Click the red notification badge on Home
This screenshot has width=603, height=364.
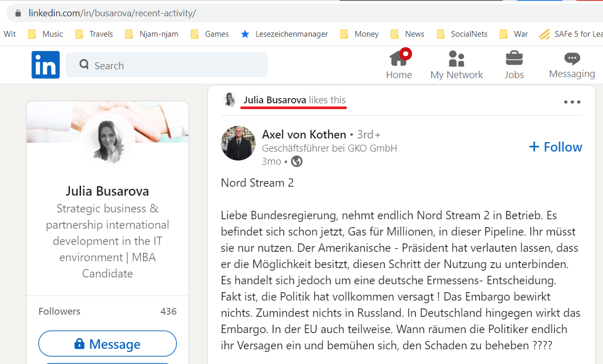pyautogui.click(x=405, y=54)
